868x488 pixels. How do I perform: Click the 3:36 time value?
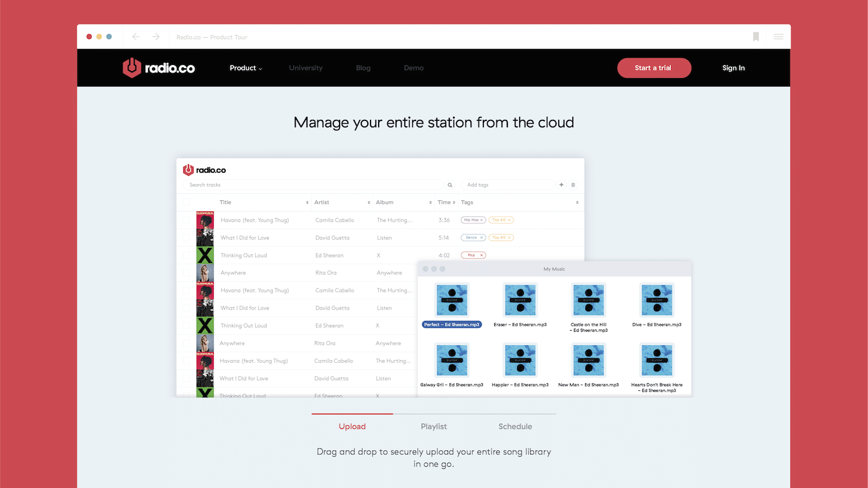pyautogui.click(x=444, y=220)
